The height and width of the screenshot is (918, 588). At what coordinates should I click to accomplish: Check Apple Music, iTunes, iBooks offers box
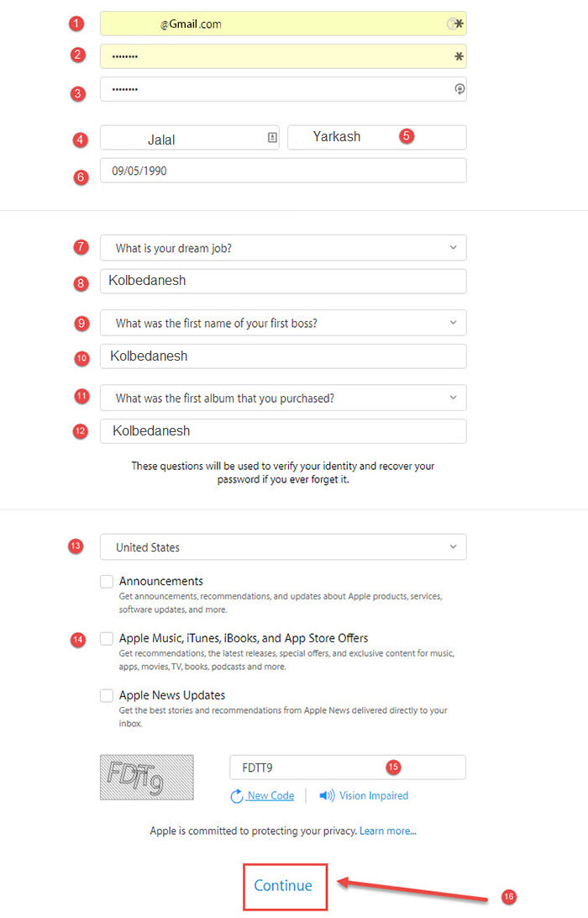point(107,638)
